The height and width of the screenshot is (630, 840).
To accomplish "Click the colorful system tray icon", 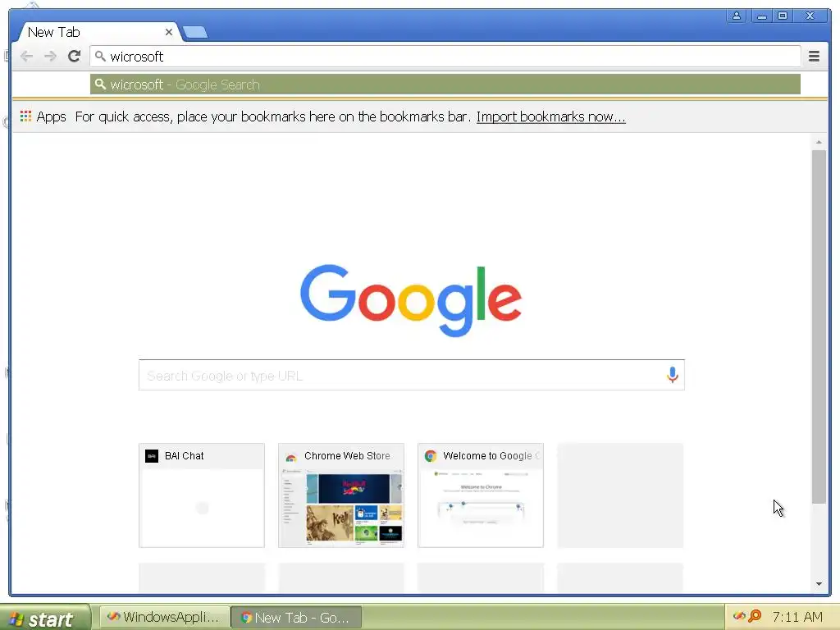I will (739, 616).
